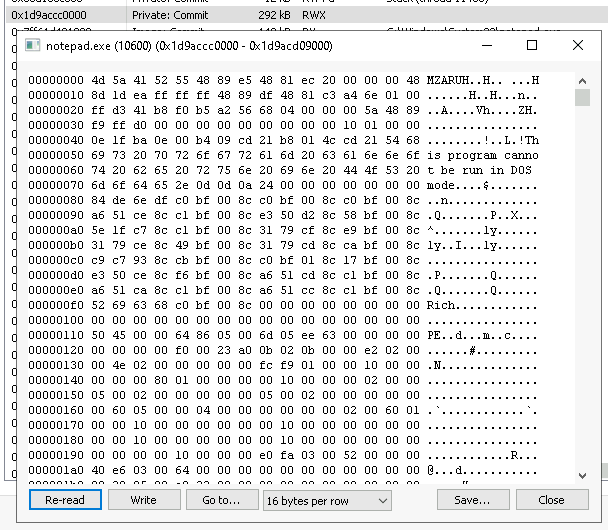Maximize the notepad.exe memory window
The image size is (608, 530).
[x=532, y=46]
